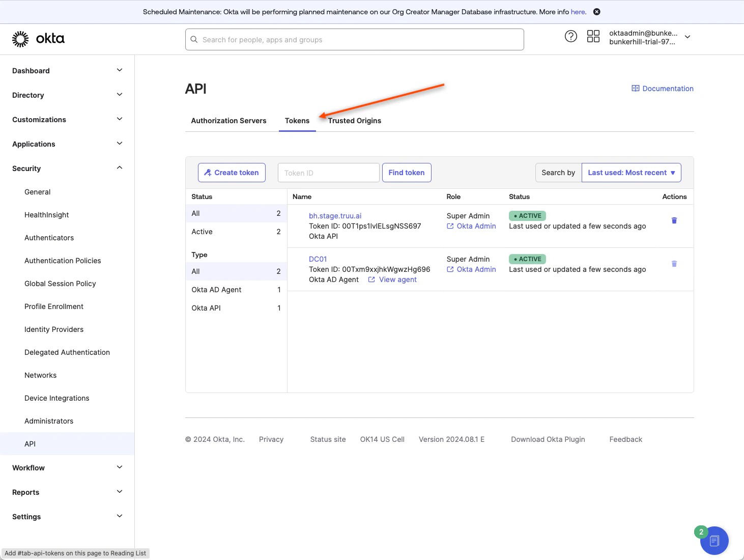Open the account menu chevron
The image size is (744, 560).
(688, 37)
